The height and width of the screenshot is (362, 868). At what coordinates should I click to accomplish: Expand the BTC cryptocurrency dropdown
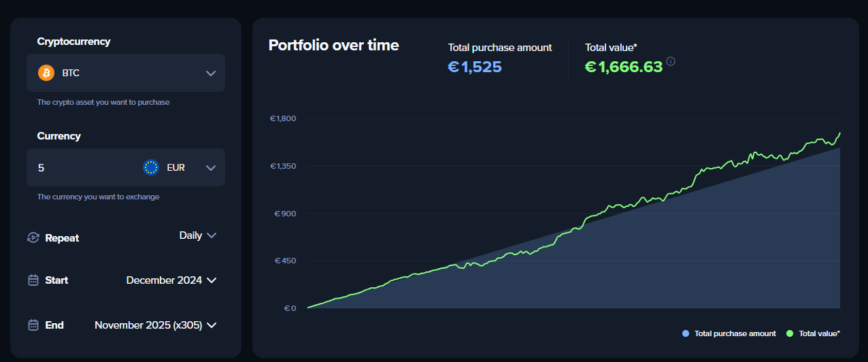[211, 73]
